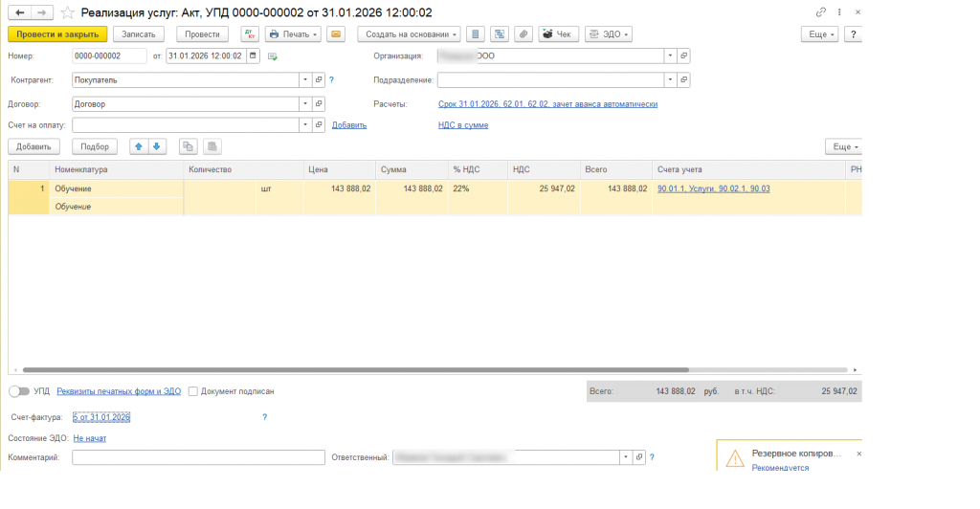Open help with the ? toolbar button

[x=853, y=34]
